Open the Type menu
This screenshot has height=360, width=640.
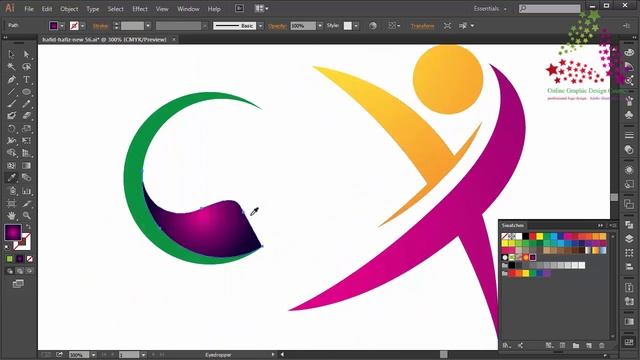coord(93,9)
